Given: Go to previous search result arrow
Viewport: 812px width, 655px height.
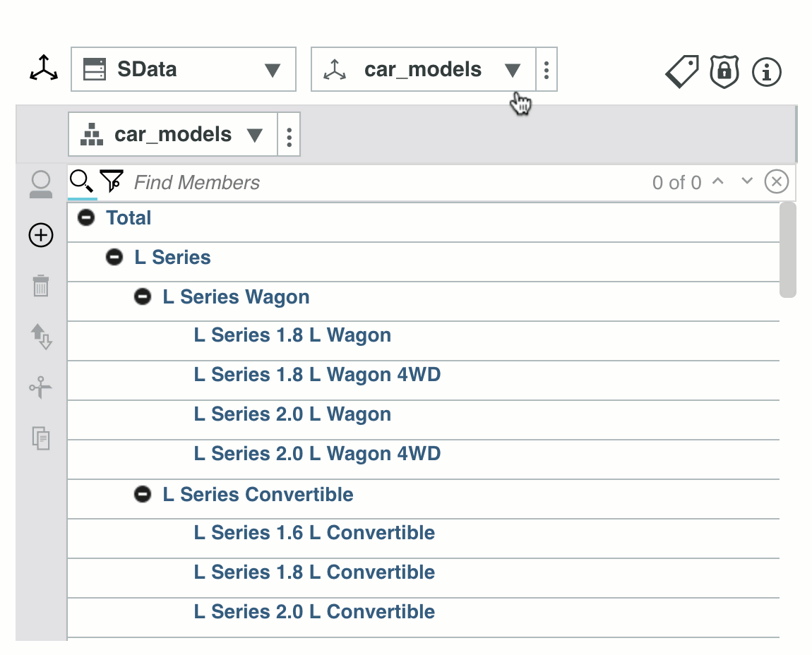Looking at the screenshot, I should [x=718, y=181].
